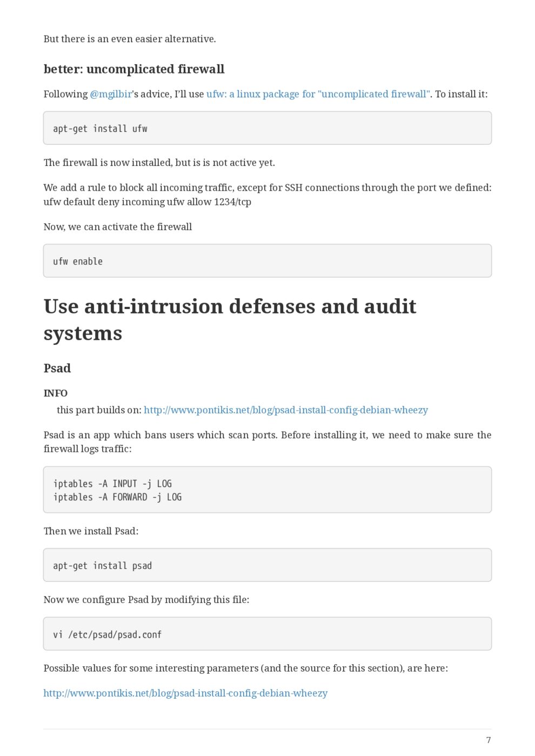Click the 'Use anti-intrusion defenses and audit systems' heading
Screen dimensions: 535x756
coord(230,320)
